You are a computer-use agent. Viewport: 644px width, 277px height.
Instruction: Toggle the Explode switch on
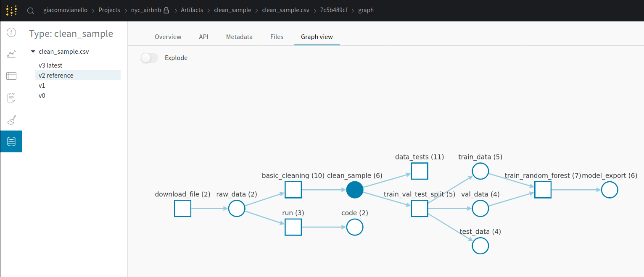tap(149, 58)
